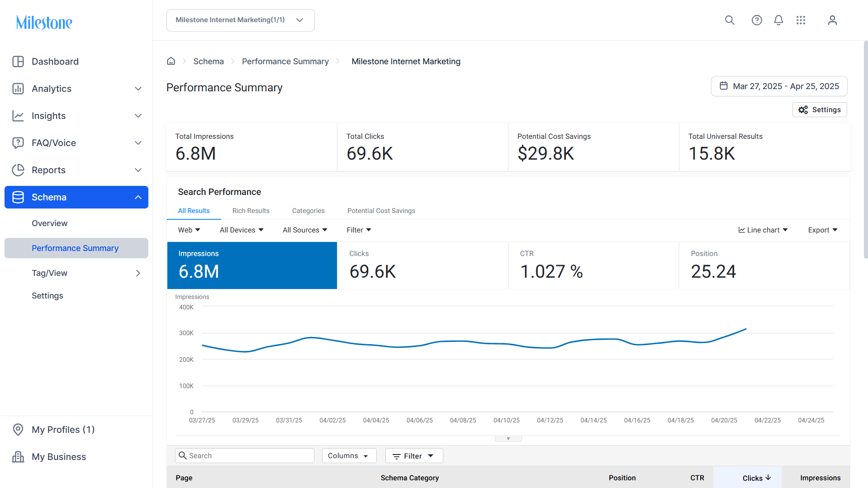The width and height of the screenshot is (868, 488).
Task: Open the apps grid icon
Action: point(801,20)
